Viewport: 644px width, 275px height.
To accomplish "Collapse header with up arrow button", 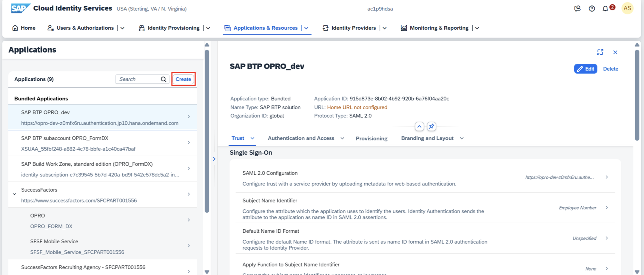I will pyautogui.click(x=419, y=127).
